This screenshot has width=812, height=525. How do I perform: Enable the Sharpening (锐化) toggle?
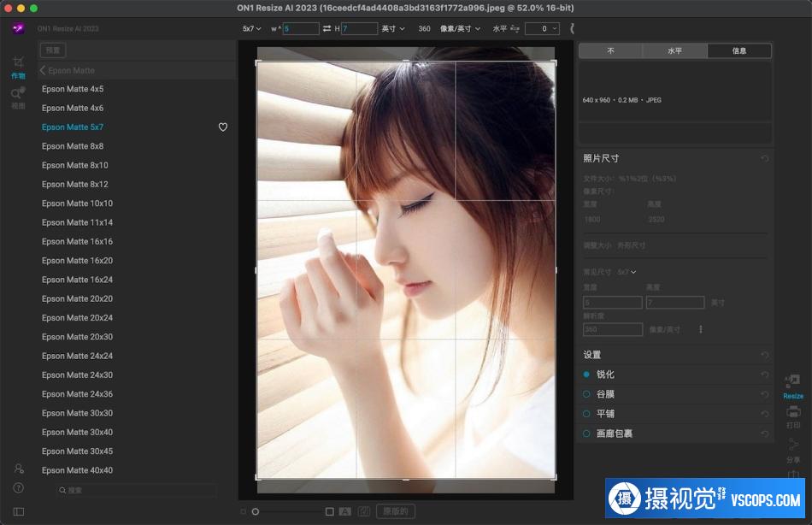click(586, 375)
